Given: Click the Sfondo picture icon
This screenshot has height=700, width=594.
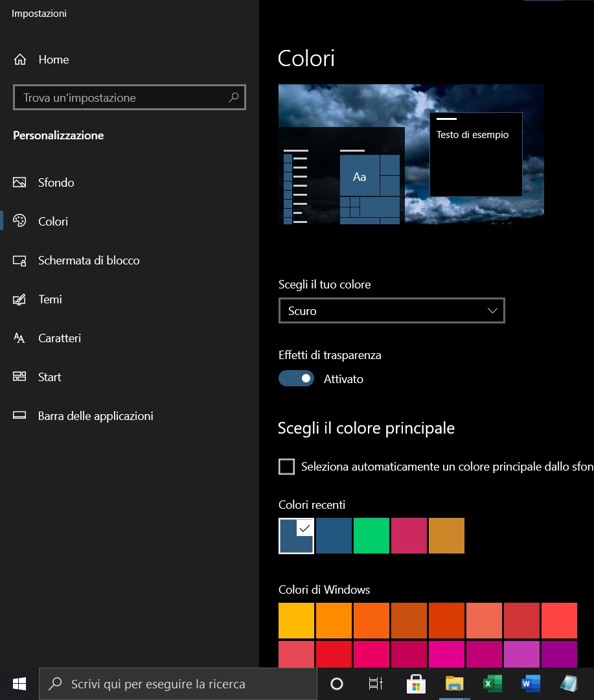Looking at the screenshot, I should point(19,182).
